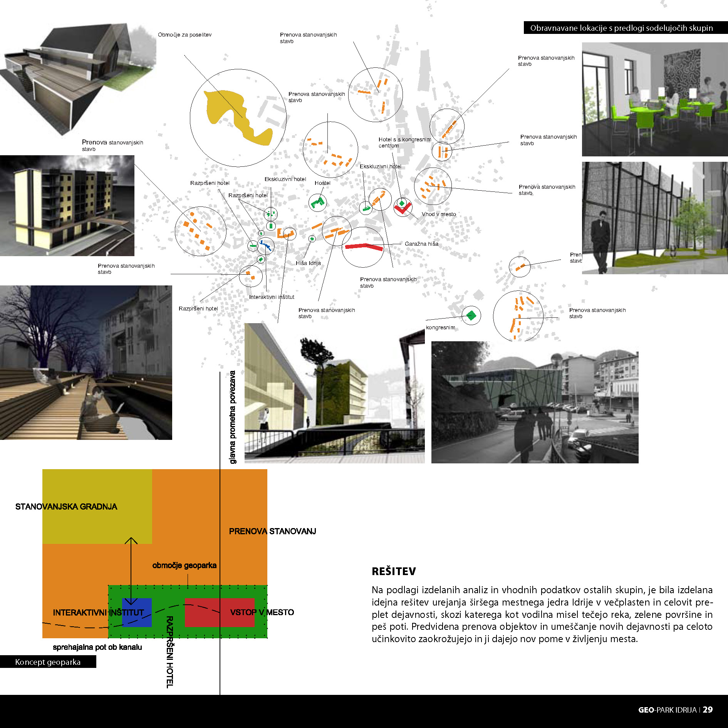The width and height of the screenshot is (728, 728).
Task: Select the 'kongresnim' label
Action: 440,327
